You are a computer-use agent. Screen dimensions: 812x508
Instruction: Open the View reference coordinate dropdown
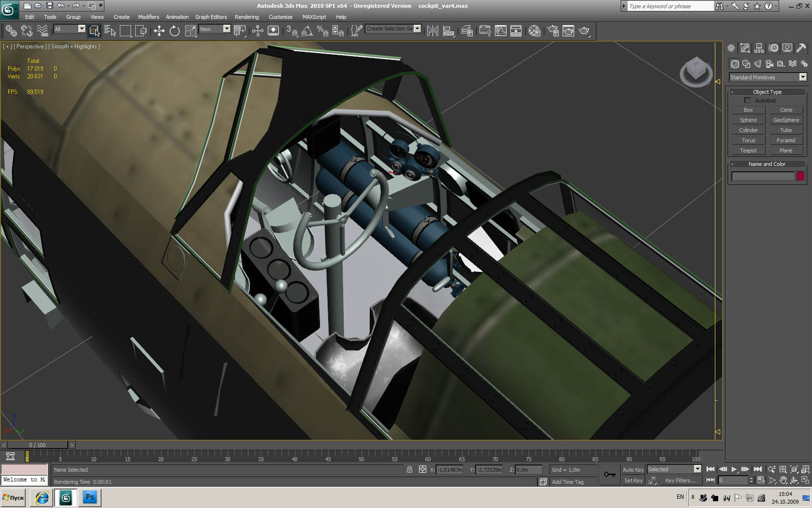click(x=226, y=29)
